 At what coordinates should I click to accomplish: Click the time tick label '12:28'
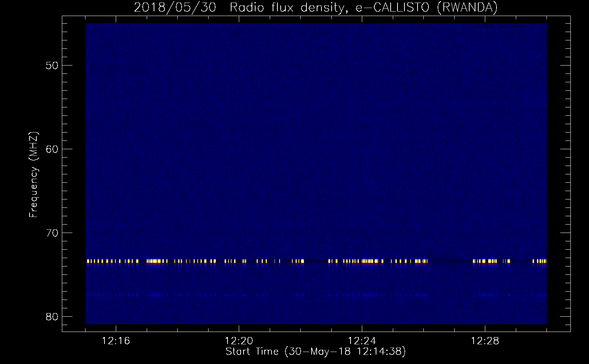click(485, 341)
